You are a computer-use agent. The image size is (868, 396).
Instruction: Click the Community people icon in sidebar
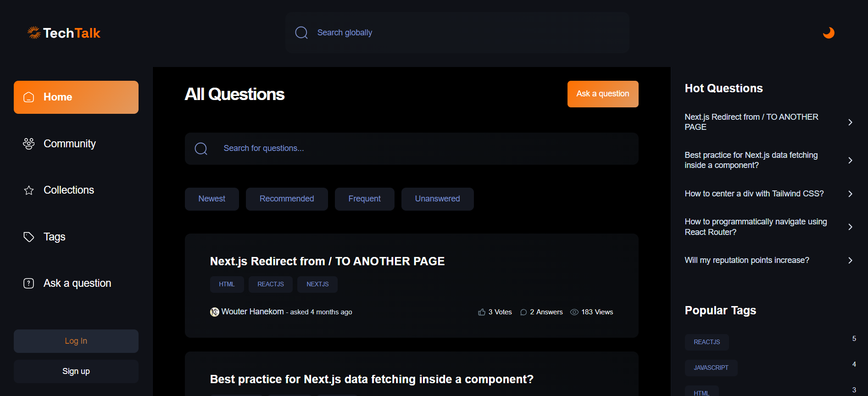[29, 144]
